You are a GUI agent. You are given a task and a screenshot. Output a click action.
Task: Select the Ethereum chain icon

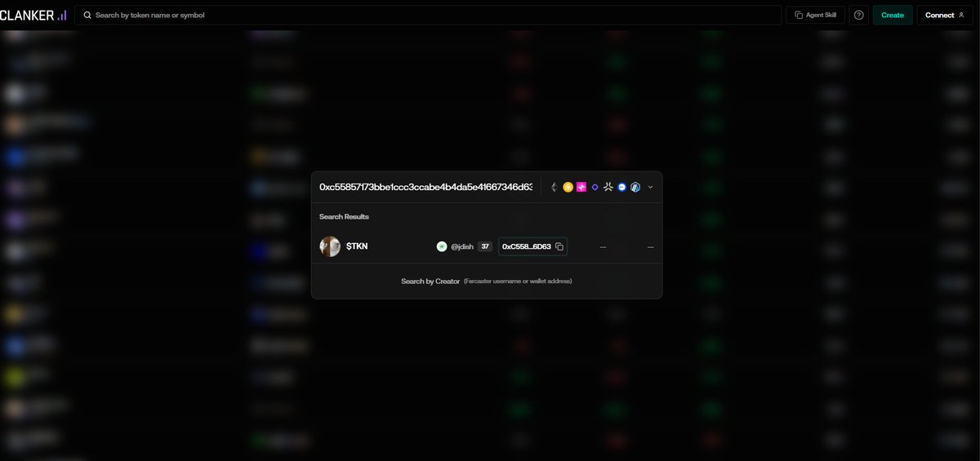tap(555, 187)
